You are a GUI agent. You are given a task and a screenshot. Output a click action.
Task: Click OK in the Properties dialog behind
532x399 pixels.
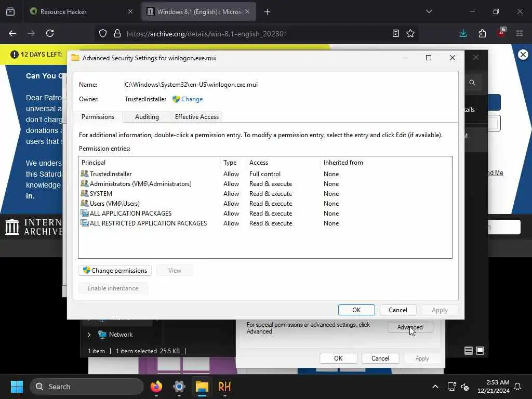(x=338, y=358)
